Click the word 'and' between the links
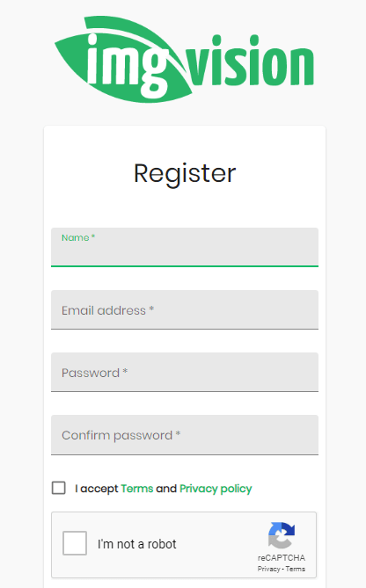Screen dimensions: 366x588 (166, 489)
